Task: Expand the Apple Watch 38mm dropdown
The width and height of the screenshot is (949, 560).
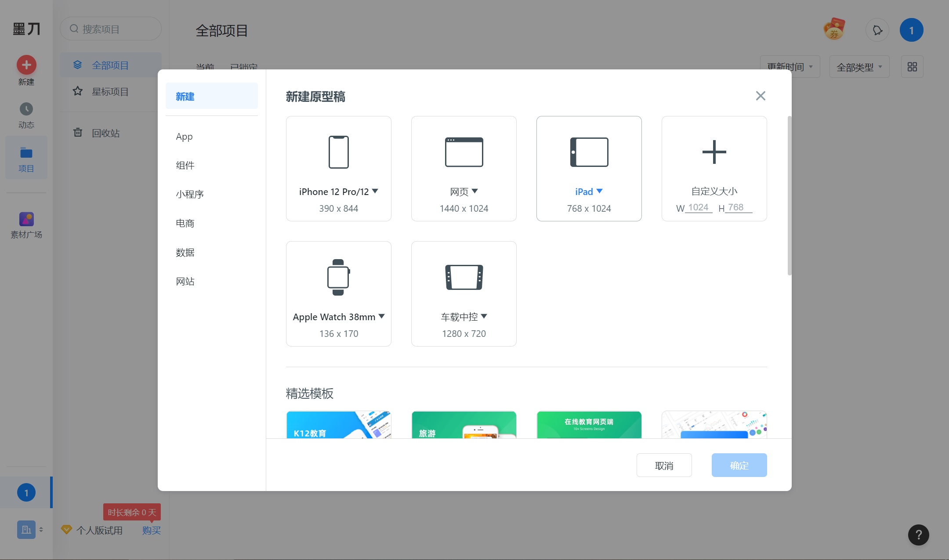Action: [x=382, y=316]
